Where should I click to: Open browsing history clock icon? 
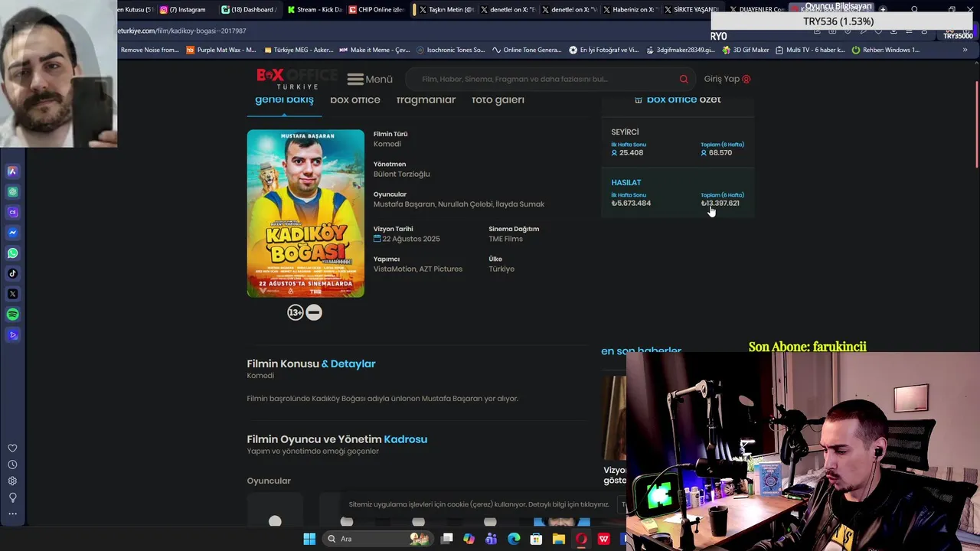pos(12,465)
